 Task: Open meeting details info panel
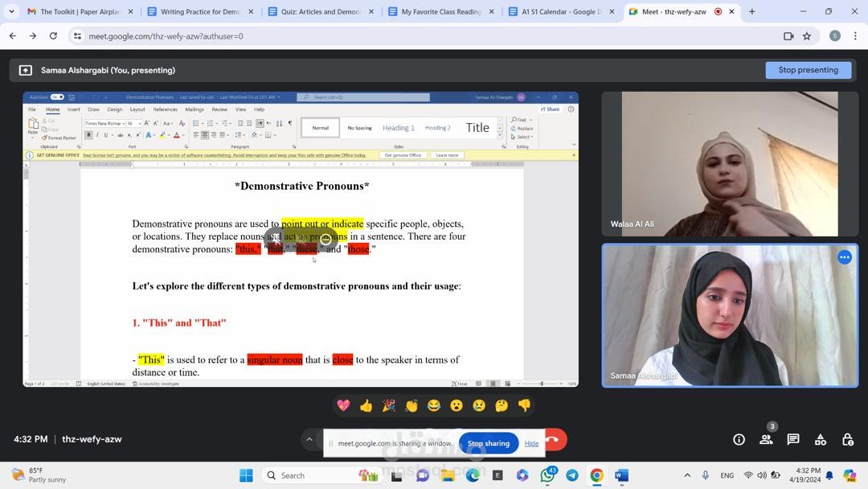coord(739,440)
